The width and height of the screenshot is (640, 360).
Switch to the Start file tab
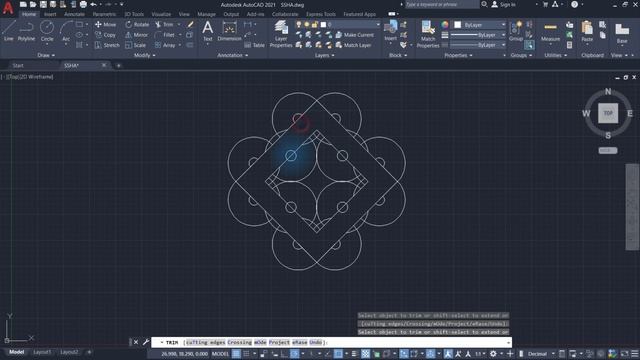(18, 65)
